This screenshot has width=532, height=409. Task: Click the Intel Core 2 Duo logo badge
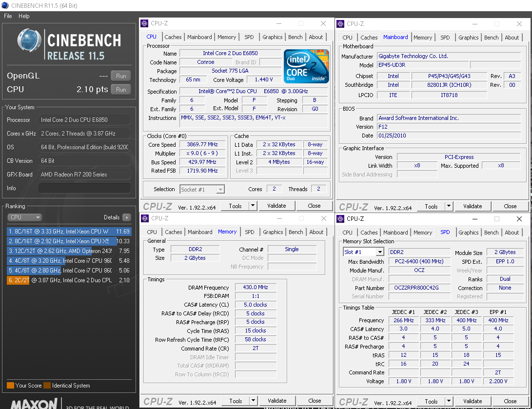[306, 66]
